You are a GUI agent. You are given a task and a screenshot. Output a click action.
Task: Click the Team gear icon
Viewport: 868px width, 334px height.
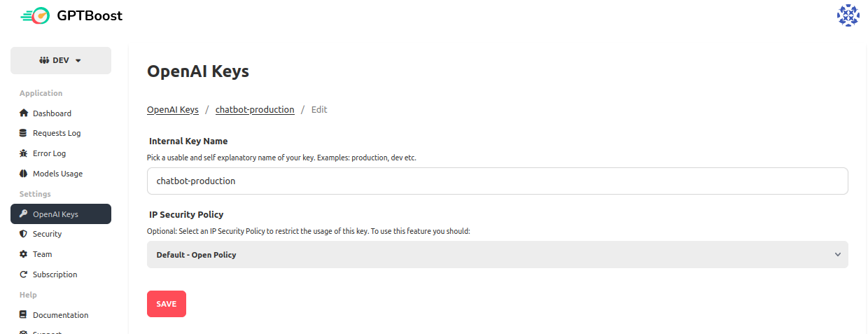click(24, 254)
